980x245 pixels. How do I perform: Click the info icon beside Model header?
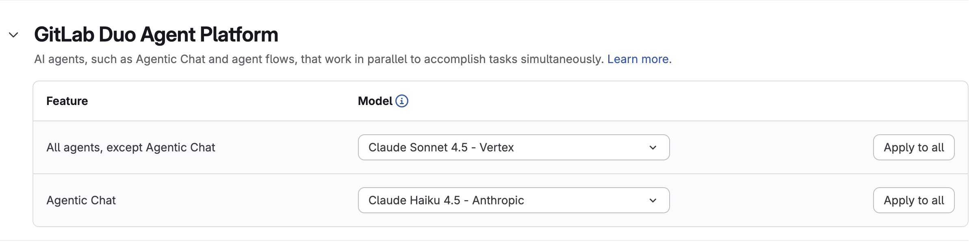point(402,101)
